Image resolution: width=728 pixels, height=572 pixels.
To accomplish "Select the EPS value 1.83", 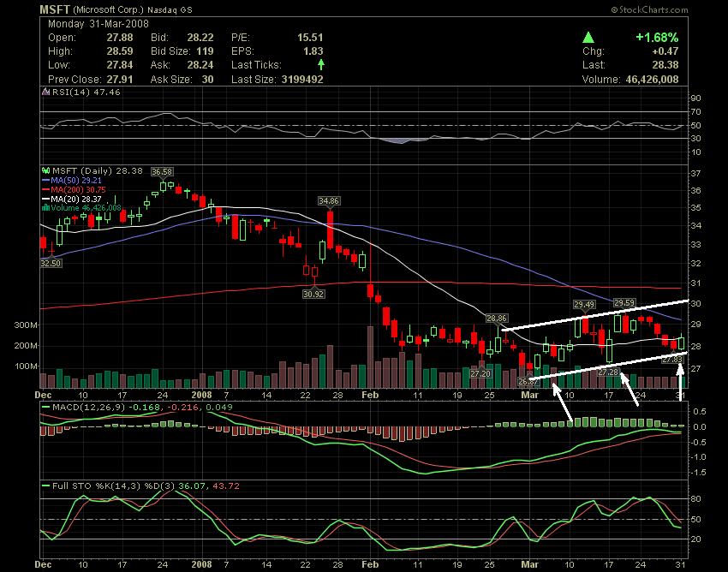I will (x=313, y=51).
